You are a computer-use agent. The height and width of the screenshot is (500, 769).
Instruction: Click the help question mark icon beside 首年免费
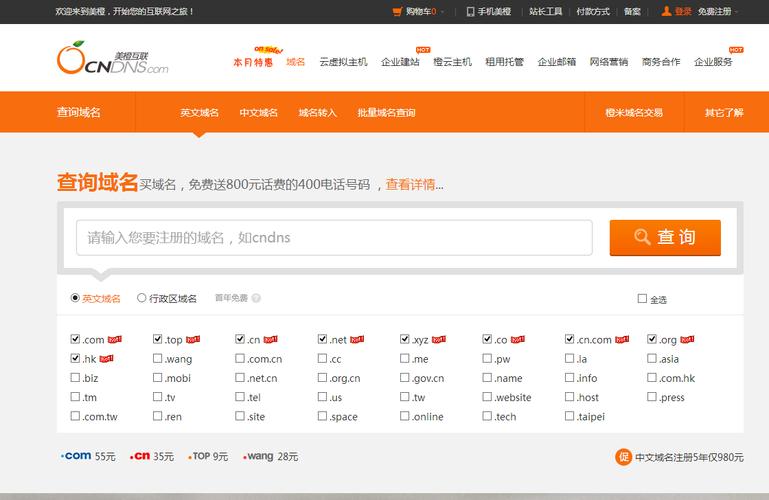click(256, 298)
